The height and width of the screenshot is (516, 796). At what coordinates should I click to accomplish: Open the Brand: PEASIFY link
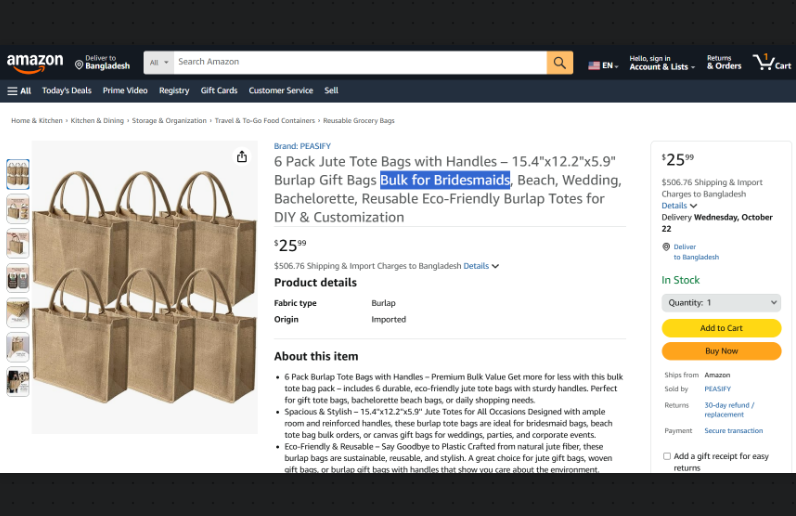(x=303, y=146)
